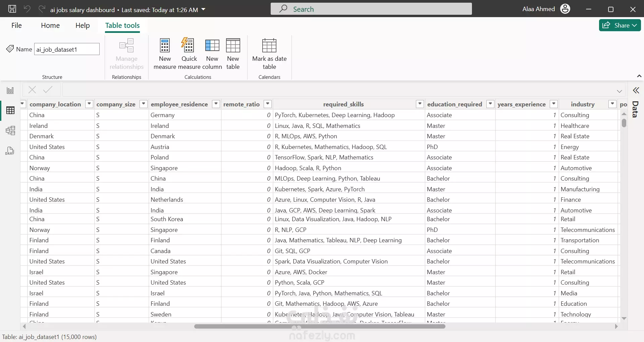This screenshot has width=644, height=342.
Task: Click the Alaa Ahmed account name
Action: 539,9
